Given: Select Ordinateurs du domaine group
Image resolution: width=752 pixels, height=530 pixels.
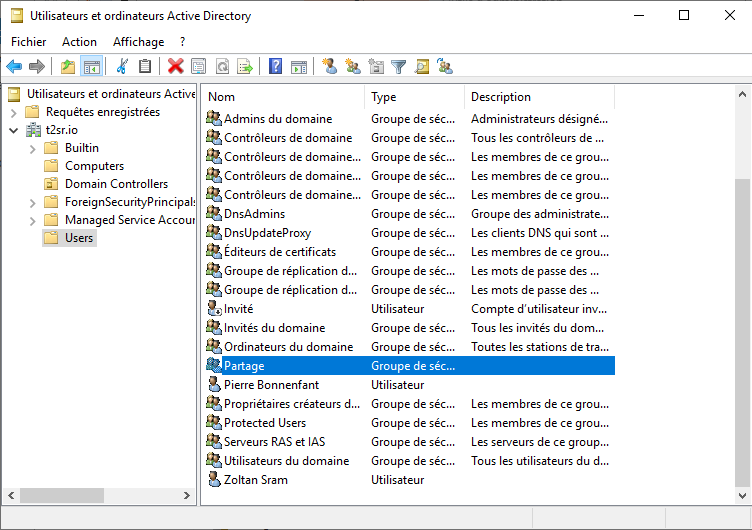Looking at the screenshot, I should tap(289, 347).
